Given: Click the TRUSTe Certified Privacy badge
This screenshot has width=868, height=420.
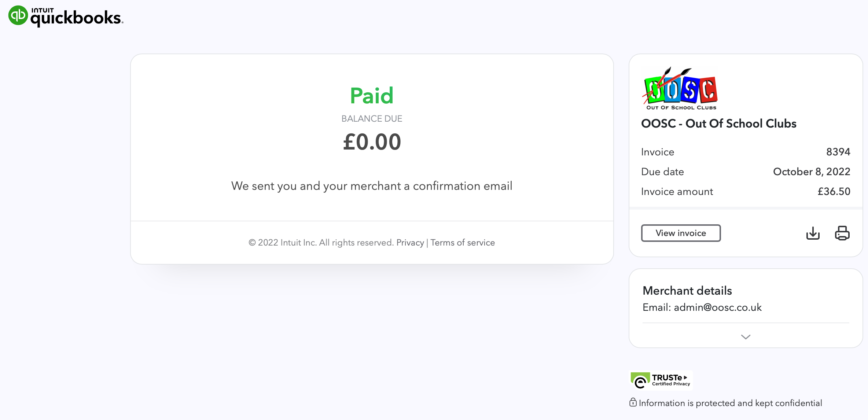Looking at the screenshot, I should coord(660,380).
